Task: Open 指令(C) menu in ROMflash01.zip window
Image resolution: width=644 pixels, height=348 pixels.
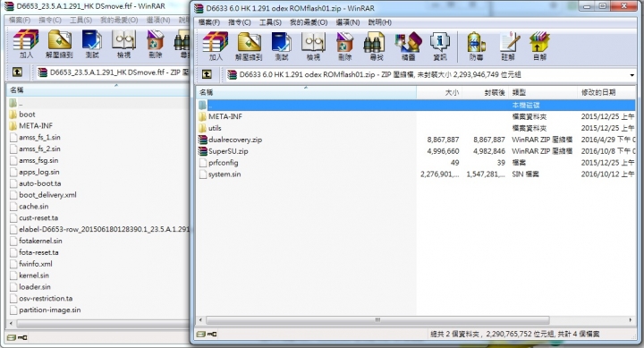Action: click(240, 22)
